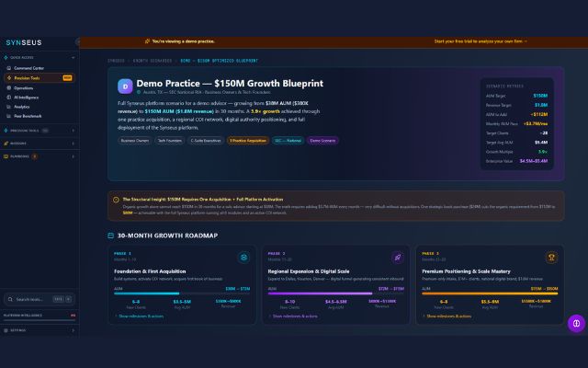Screen dimensions: 588x368
Task: Click the Tech Founders tag
Action: (x=169, y=141)
